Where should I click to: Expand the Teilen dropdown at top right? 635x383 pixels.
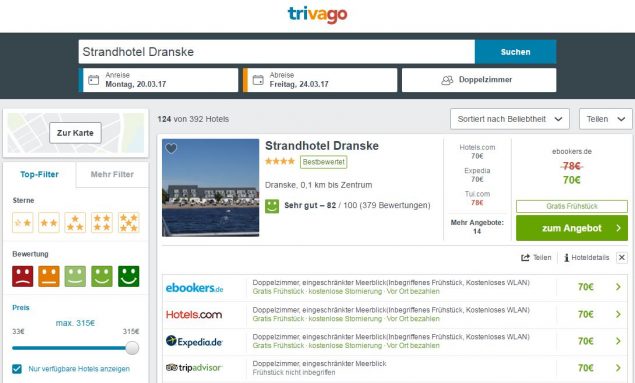(606, 119)
